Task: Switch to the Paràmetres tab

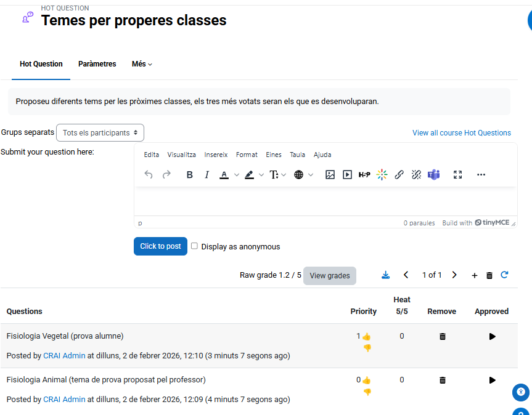Action: (x=97, y=64)
